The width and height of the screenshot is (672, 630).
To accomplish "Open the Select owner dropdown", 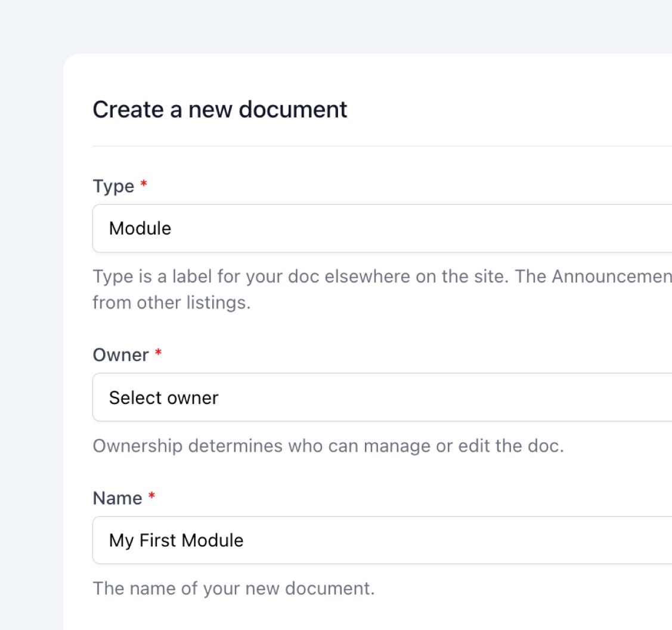I will (x=382, y=397).
